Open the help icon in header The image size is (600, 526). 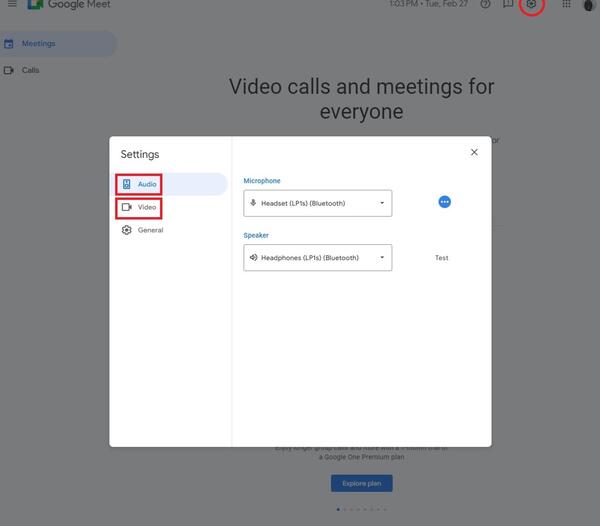[x=485, y=4]
